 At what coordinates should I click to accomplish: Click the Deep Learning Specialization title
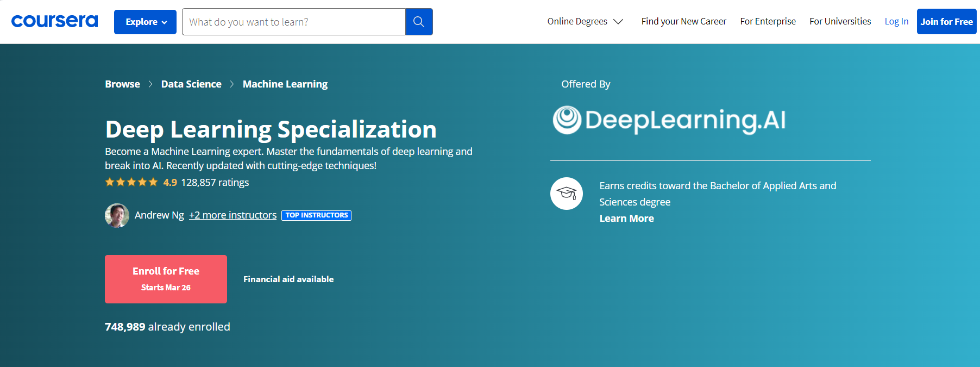click(x=271, y=129)
